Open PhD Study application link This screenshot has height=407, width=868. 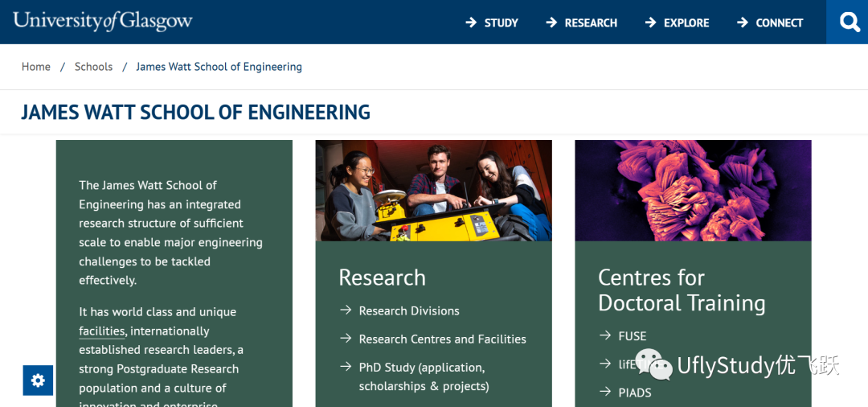[x=424, y=376]
